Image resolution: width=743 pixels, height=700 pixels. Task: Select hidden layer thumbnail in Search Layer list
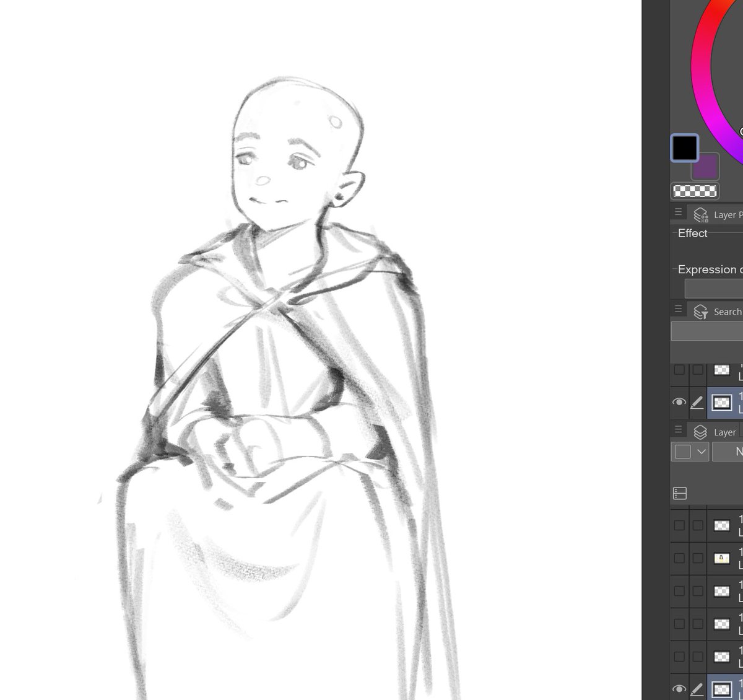pyautogui.click(x=722, y=370)
